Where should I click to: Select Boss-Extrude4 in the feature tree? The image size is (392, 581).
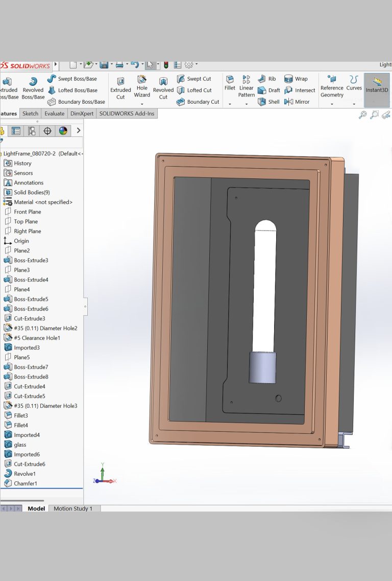(x=31, y=280)
